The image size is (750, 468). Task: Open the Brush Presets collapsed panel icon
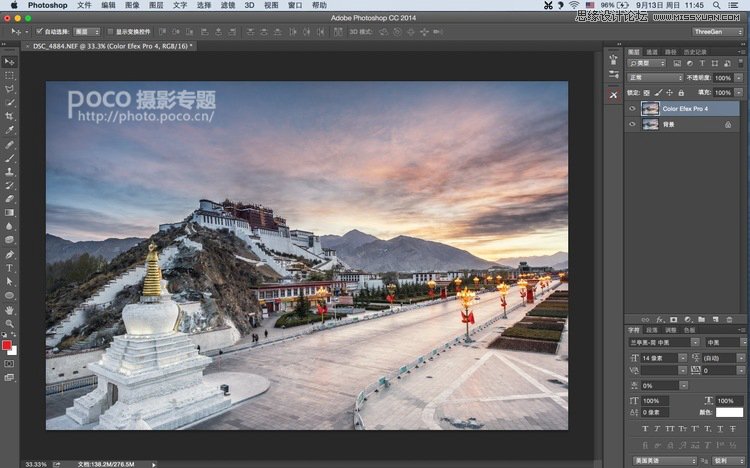[x=614, y=74]
